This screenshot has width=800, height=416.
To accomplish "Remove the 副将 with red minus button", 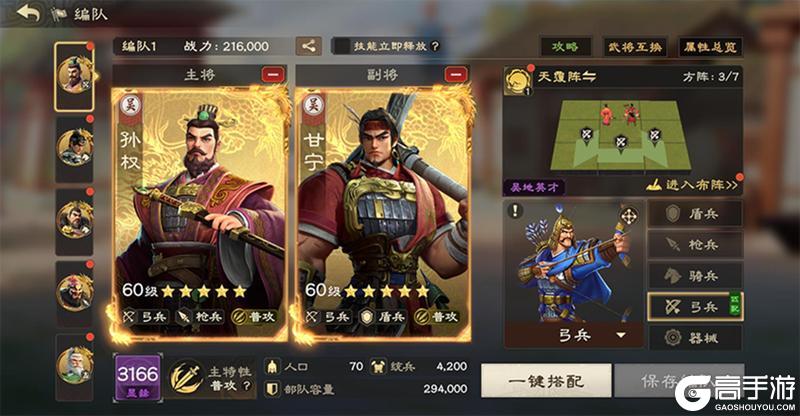I will pyautogui.click(x=456, y=75).
